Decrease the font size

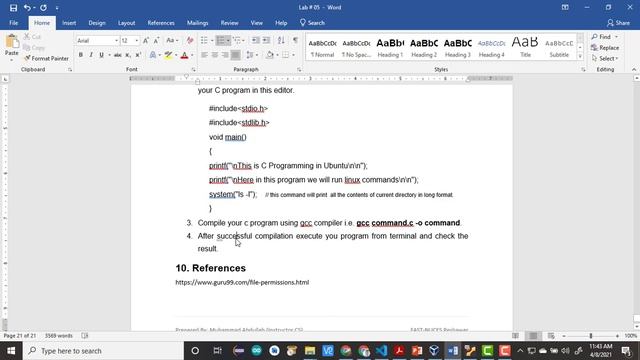click(x=156, y=40)
